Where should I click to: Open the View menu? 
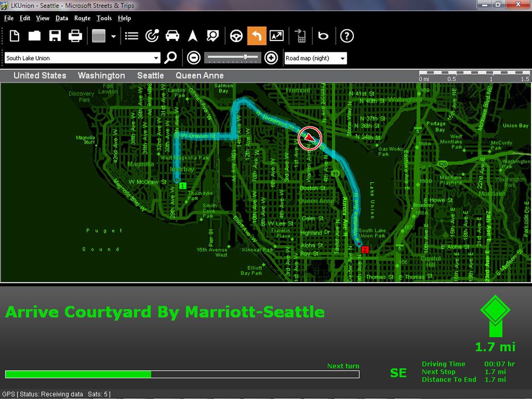click(x=43, y=18)
